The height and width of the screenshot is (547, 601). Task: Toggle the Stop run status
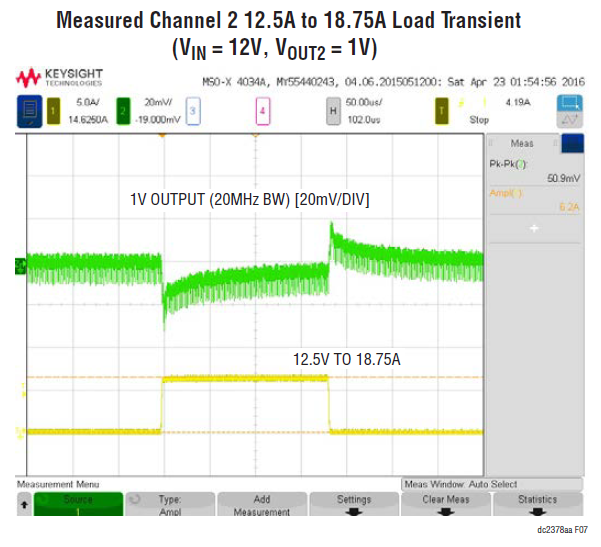point(479,119)
